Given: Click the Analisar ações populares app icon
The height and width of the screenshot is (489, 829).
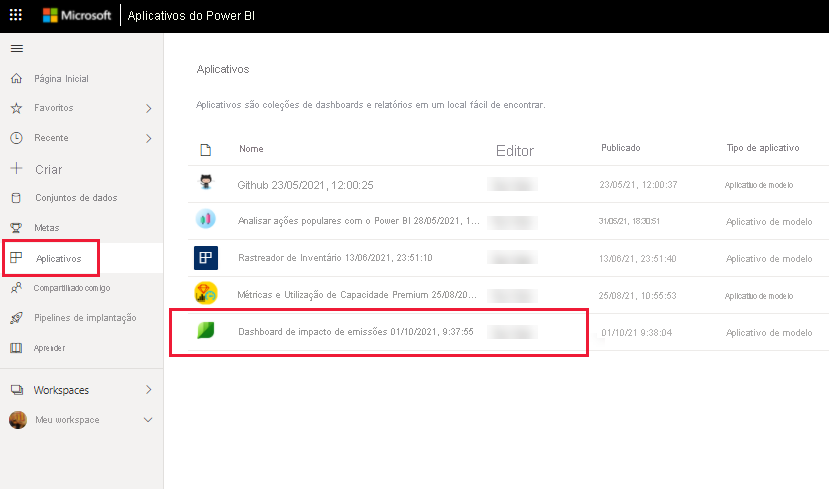Looking at the screenshot, I should coord(206,218).
